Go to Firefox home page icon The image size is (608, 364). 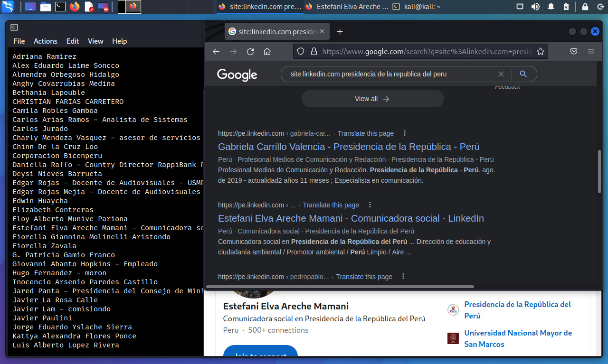point(267,52)
